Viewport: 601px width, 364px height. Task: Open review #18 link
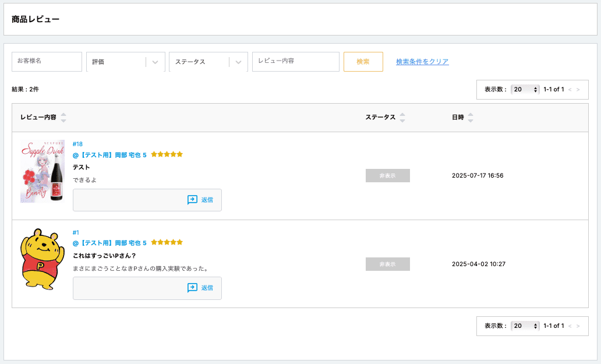77,144
